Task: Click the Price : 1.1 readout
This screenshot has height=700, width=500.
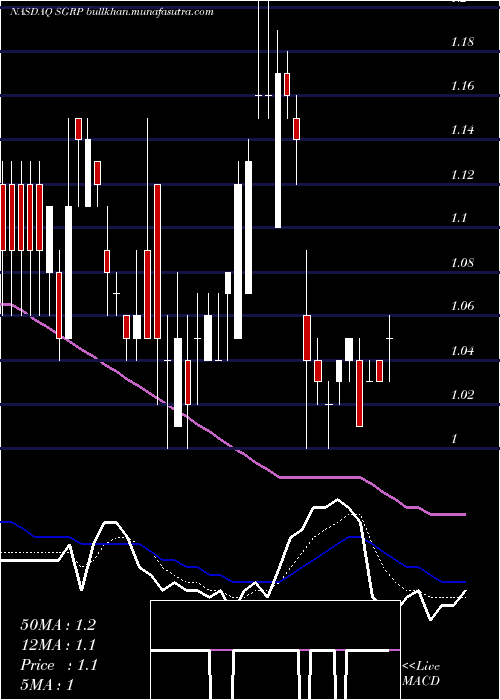Action: 58,665
